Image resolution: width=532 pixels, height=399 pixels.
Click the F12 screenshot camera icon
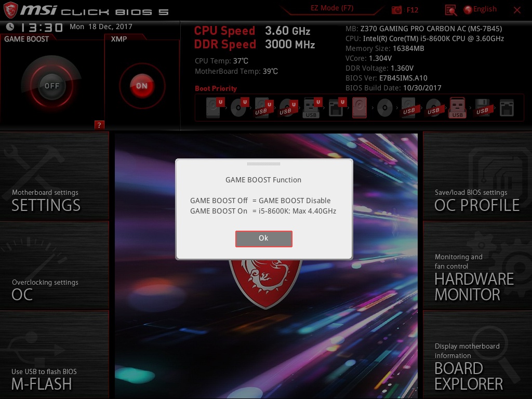coord(396,10)
